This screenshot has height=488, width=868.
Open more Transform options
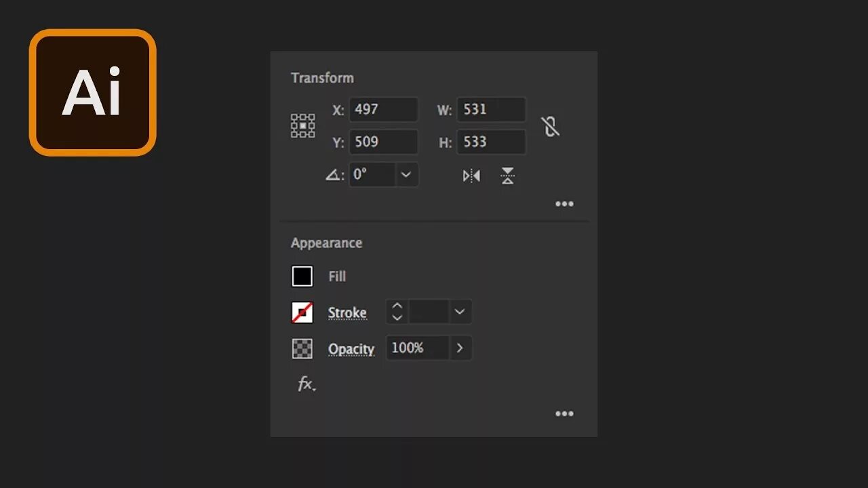[564, 204]
